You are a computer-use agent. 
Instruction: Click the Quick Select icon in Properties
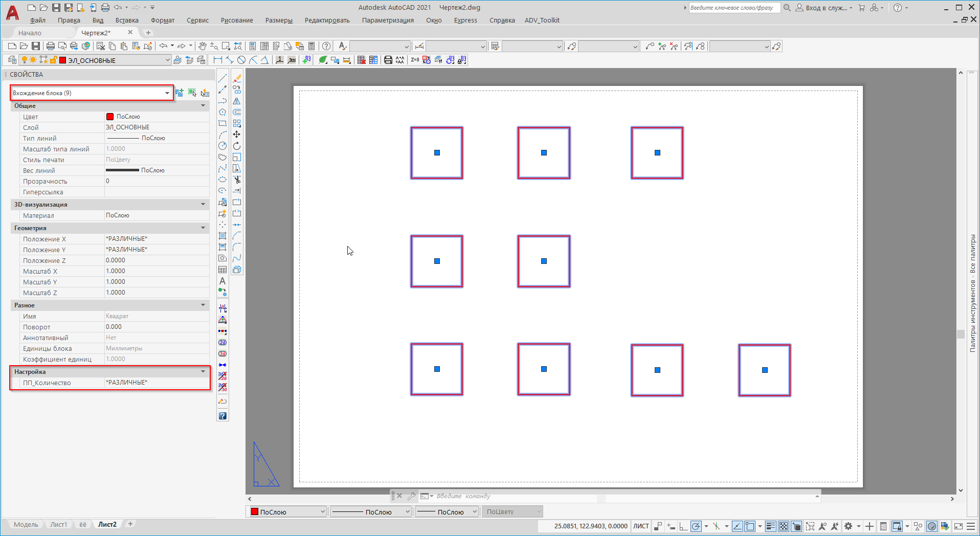205,93
